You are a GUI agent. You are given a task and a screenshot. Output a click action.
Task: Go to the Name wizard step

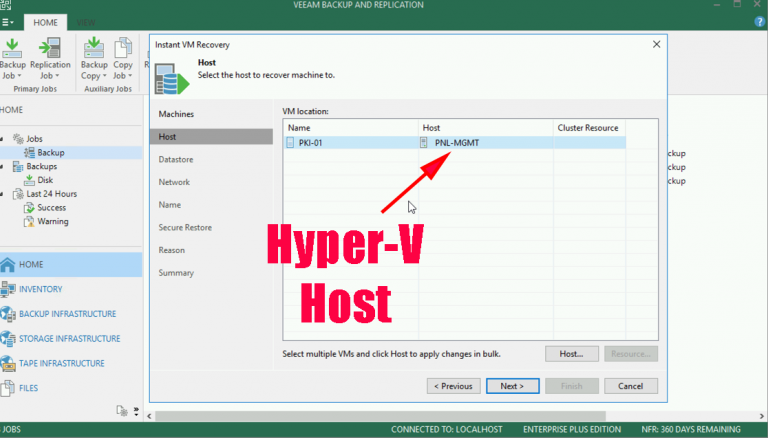(x=169, y=205)
